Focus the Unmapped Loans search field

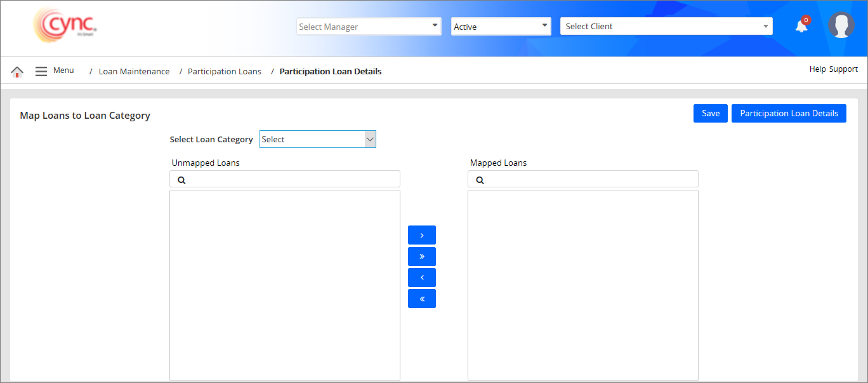292,180
